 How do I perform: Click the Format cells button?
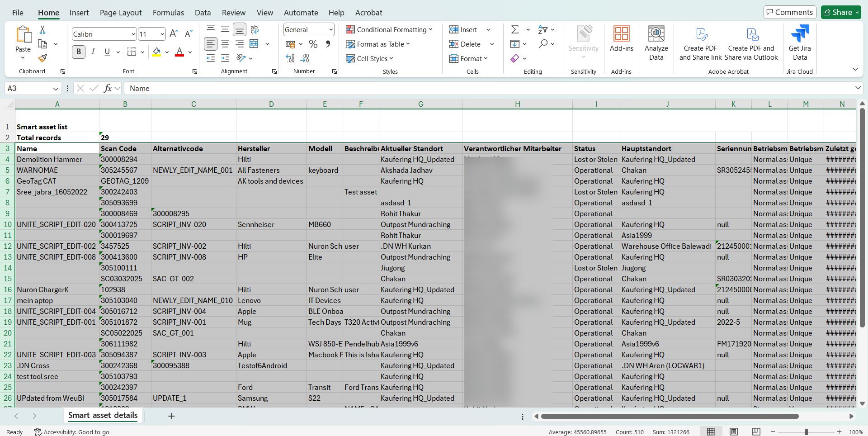point(468,58)
